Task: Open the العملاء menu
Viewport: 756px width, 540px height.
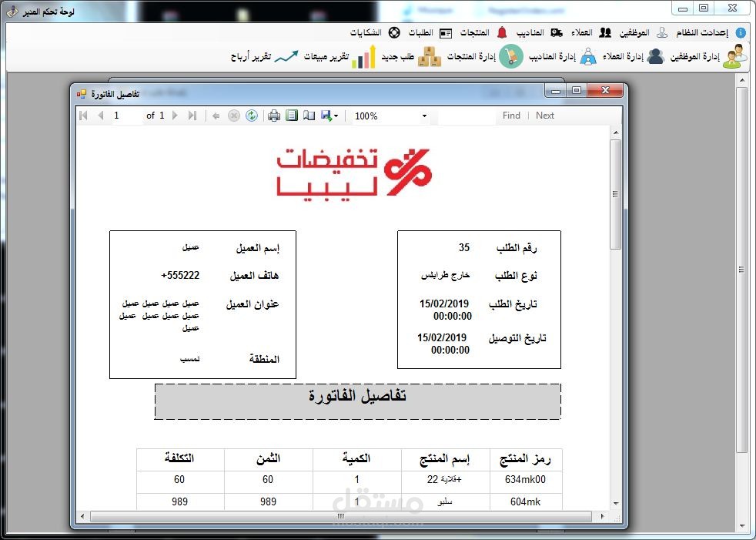Action: click(591, 33)
